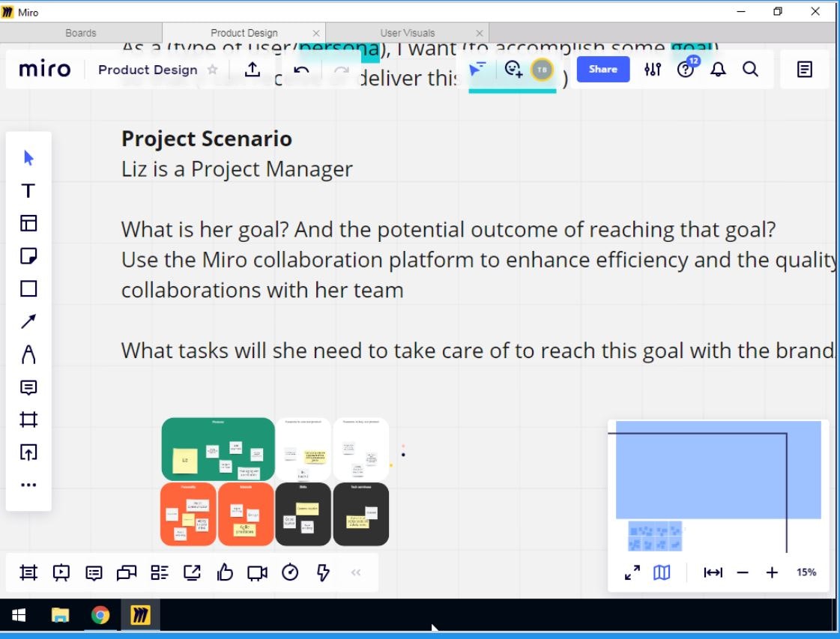Open the Comments list in bottom toolbar
Viewport: 840px width, 639px height.
[94, 572]
